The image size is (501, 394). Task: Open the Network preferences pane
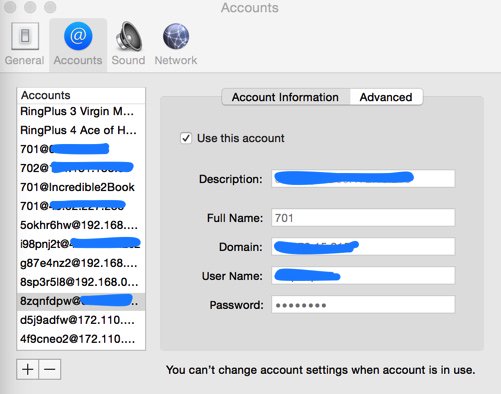(176, 44)
